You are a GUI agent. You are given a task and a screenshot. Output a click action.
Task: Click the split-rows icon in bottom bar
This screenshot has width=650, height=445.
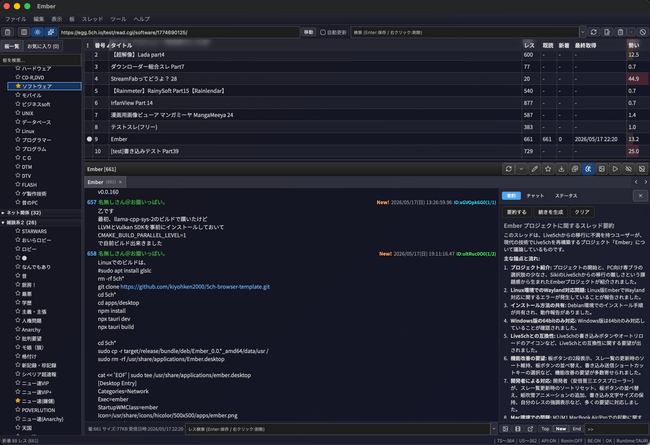pyautogui.click(x=518, y=429)
